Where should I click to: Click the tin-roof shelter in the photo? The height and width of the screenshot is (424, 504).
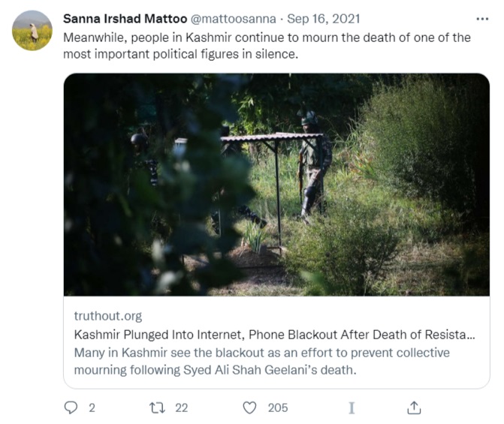coord(270,139)
